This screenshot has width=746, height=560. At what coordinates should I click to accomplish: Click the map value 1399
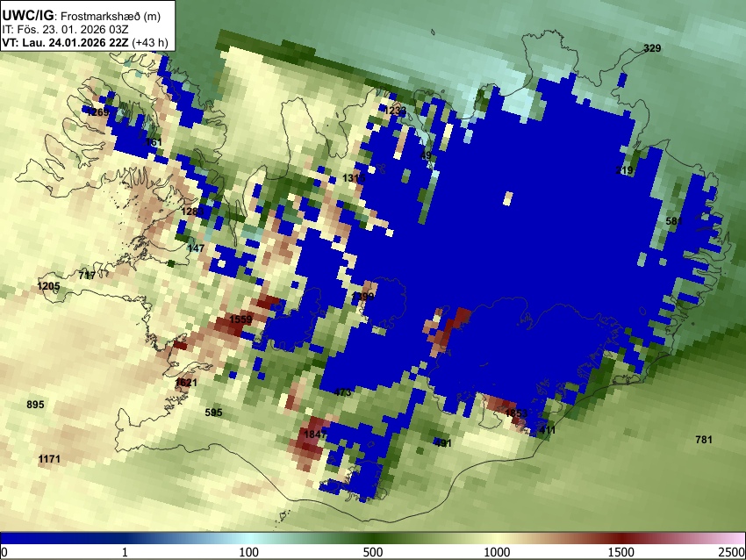point(362,297)
